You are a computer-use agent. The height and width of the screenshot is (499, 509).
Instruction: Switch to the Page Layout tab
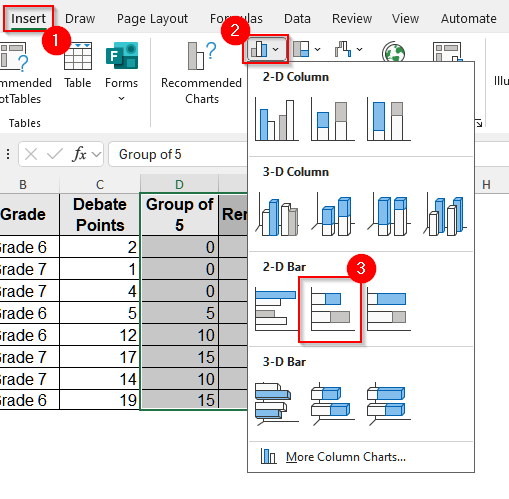(x=152, y=19)
